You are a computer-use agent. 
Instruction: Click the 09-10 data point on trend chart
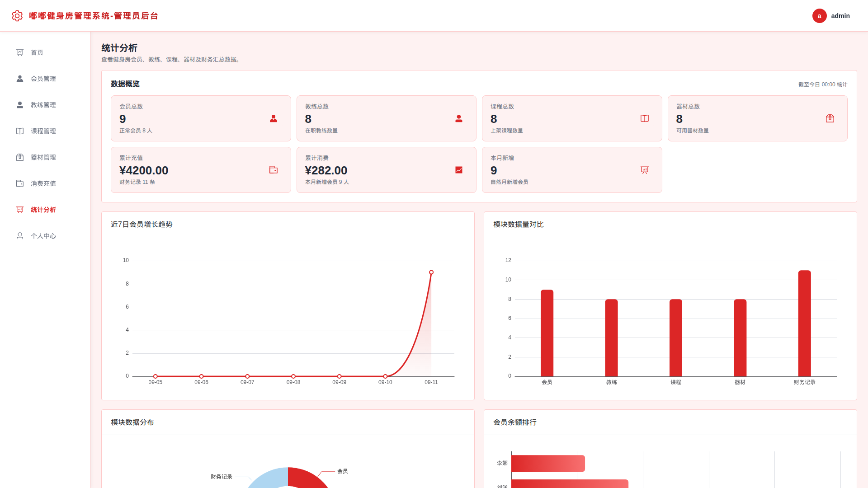point(385,376)
